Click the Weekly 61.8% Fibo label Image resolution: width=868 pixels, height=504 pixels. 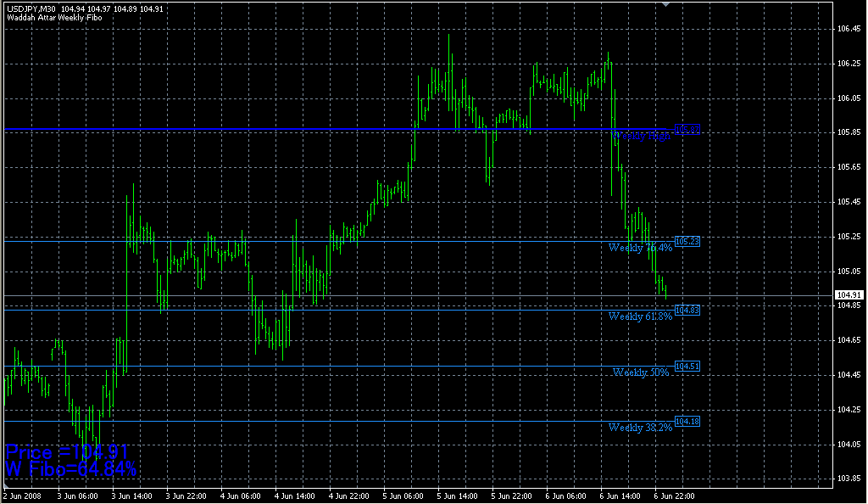tap(640, 316)
